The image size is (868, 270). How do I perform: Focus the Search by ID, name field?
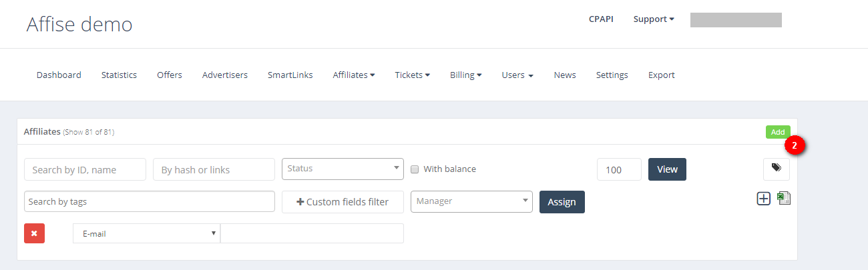[x=85, y=169]
